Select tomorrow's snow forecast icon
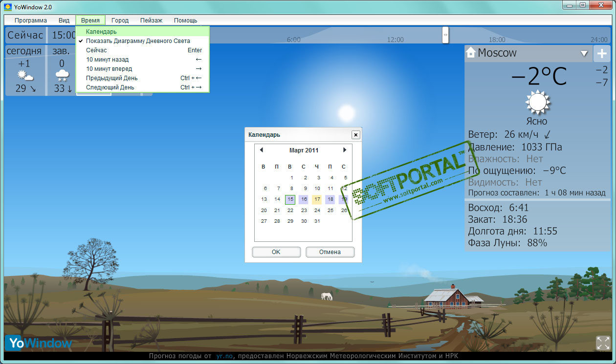The width and height of the screenshot is (616, 364). [62, 76]
